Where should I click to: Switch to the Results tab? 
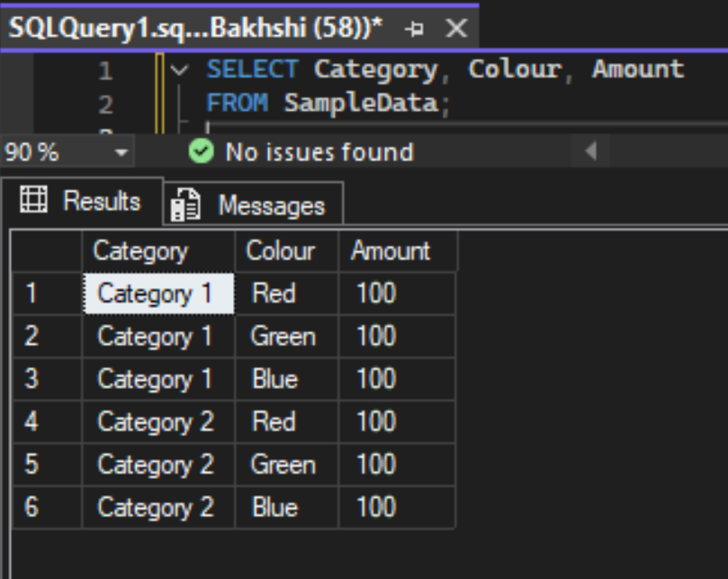82,201
